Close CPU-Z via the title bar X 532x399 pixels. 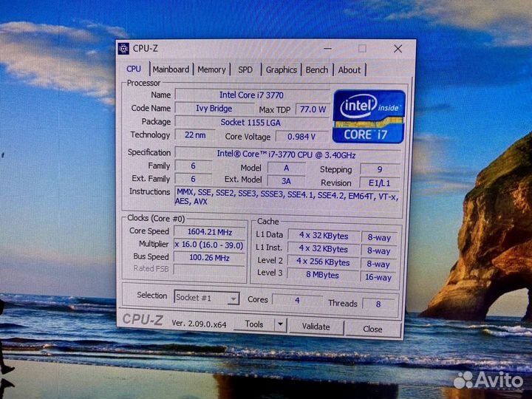398,49
